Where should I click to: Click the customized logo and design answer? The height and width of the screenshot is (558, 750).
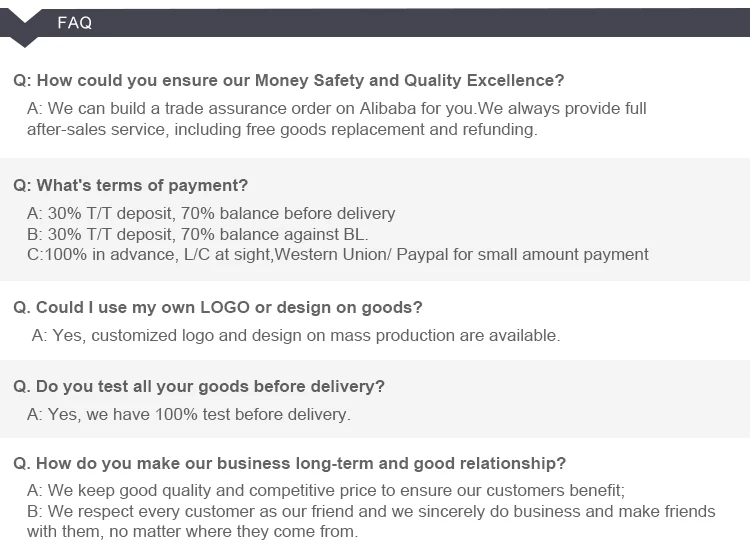(296, 335)
